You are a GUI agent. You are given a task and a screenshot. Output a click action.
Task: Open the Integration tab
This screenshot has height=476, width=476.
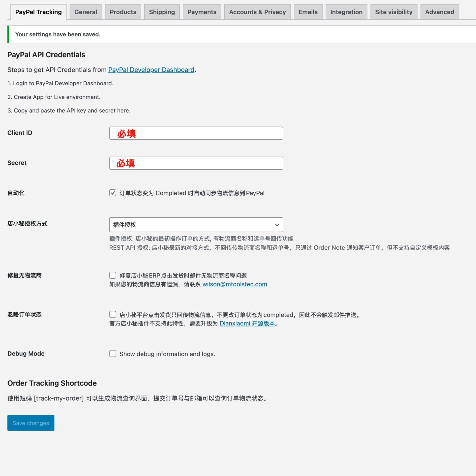point(346,12)
